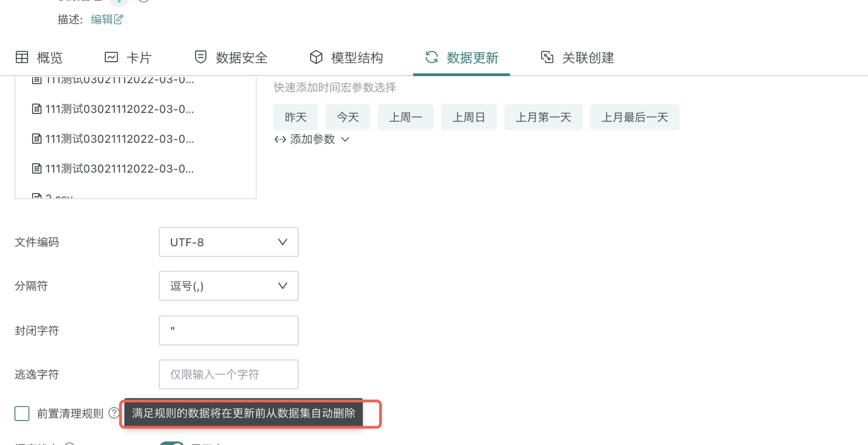Click the 上月第一天 quick macro button
This screenshot has width=868, height=445.
point(543,117)
